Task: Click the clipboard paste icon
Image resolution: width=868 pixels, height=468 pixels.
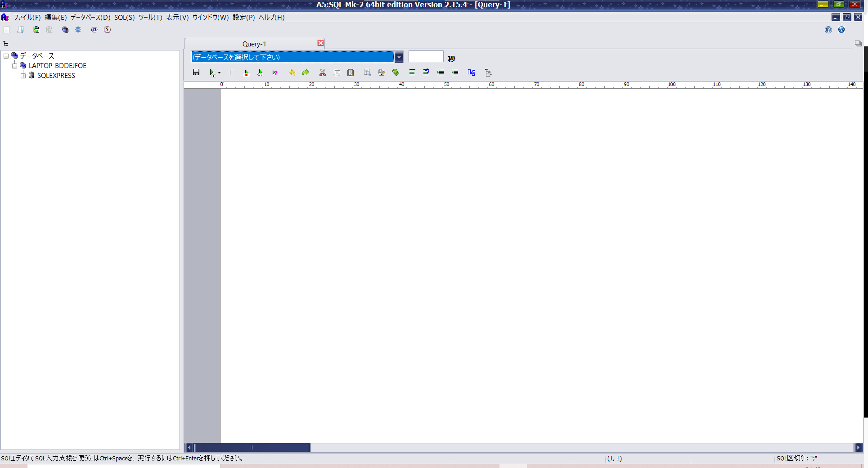Action: point(351,73)
